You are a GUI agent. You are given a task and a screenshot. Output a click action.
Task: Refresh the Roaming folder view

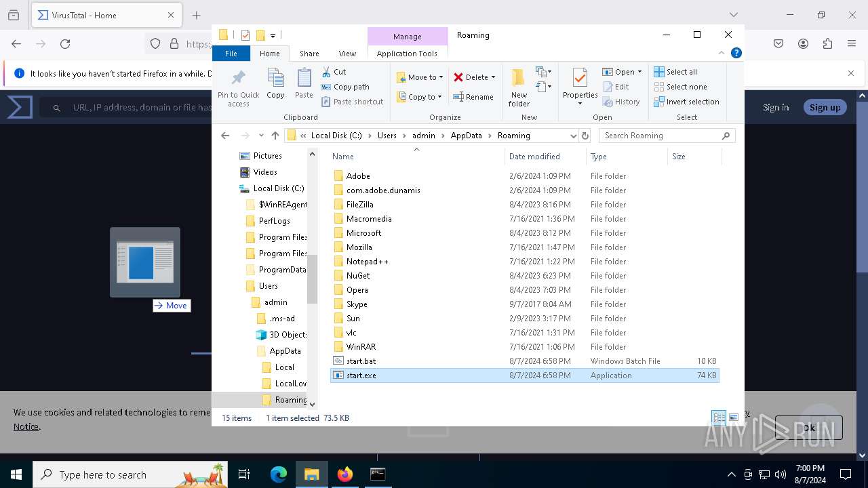pos(586,136)
